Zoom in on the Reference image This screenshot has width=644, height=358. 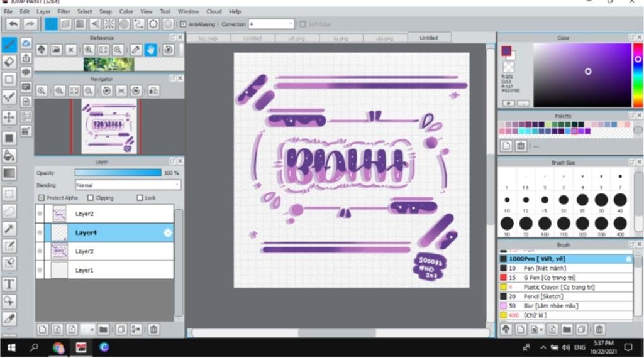tap(88, 50)
